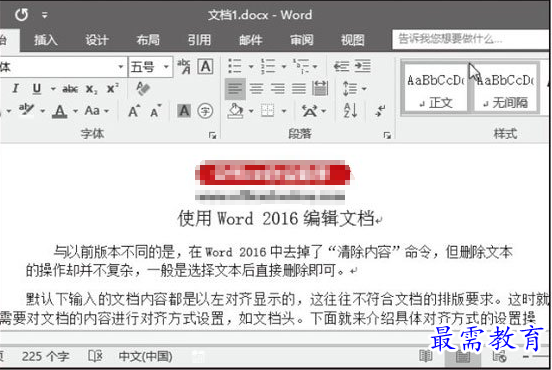
Task: Click the Asian layout icon
Action: pos(309,111)
